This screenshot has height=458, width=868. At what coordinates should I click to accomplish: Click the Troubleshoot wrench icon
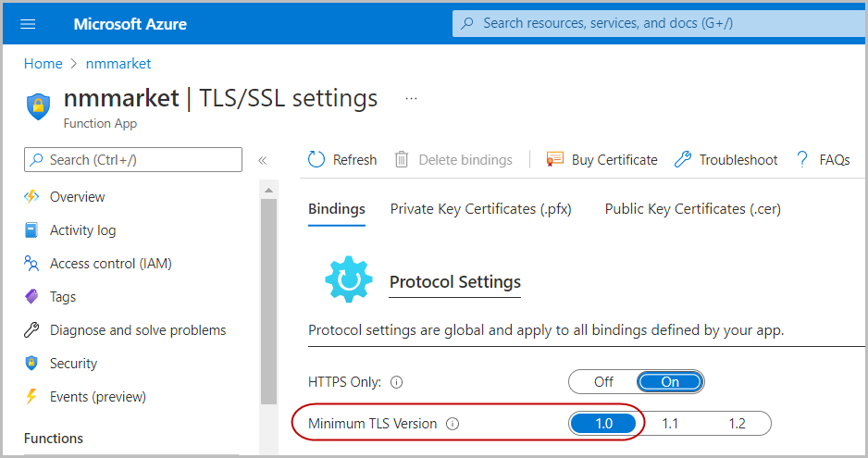point(683,159)
